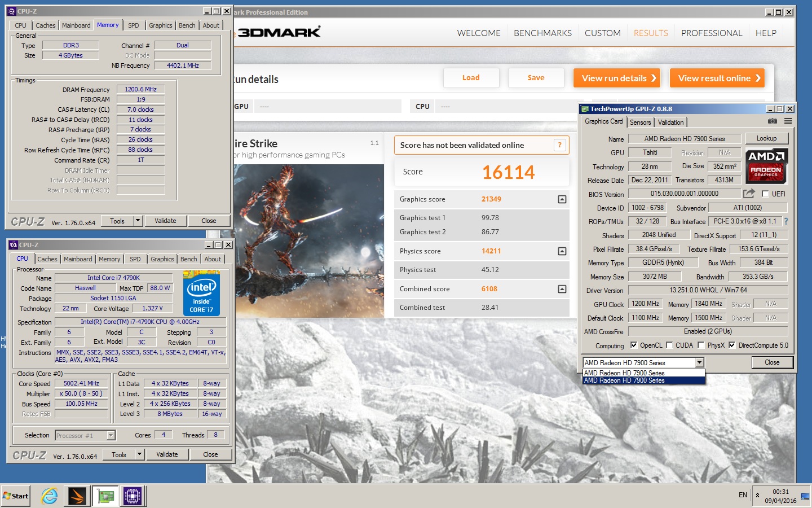Click the BIOS Version share/export icon in GPU-Z
The height and width of the screenshot is (508, 812).
[749, 194]
